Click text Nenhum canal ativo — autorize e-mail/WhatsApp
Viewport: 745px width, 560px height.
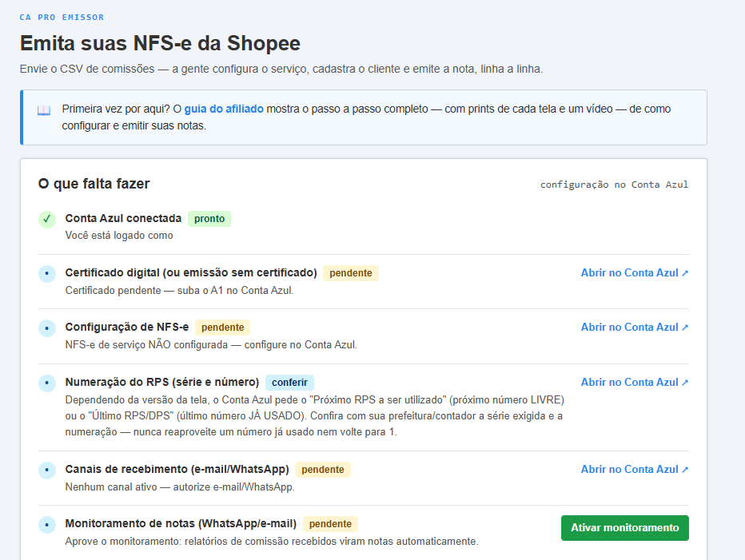(x=180, y=487)
